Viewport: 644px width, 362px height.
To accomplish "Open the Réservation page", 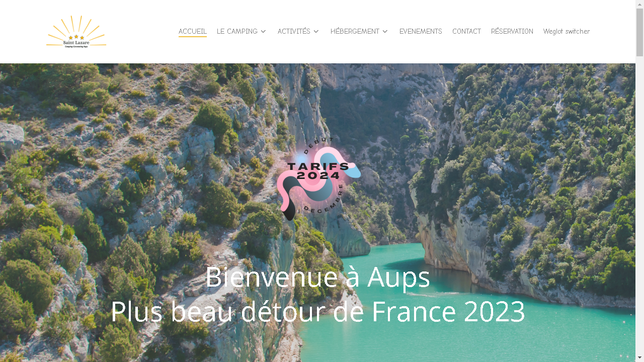I will [x=512, y=32].
